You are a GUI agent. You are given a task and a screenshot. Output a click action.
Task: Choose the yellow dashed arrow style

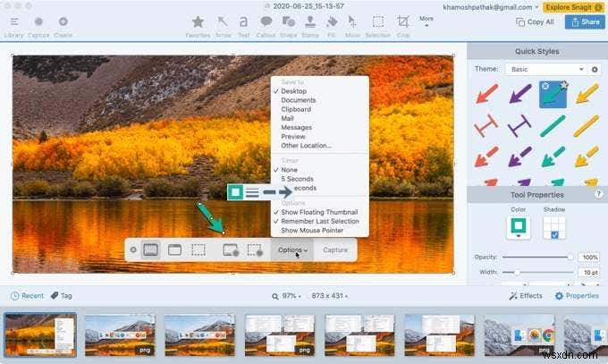[x=587, y=157]
